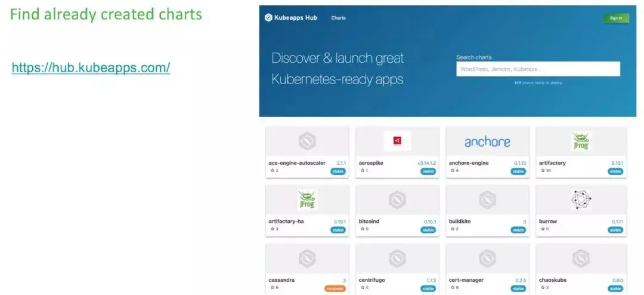Click the Kubeapps Hub logo icon
This screenshot has width=644, height=295.
pyautogui.click(x=268, y=18)
